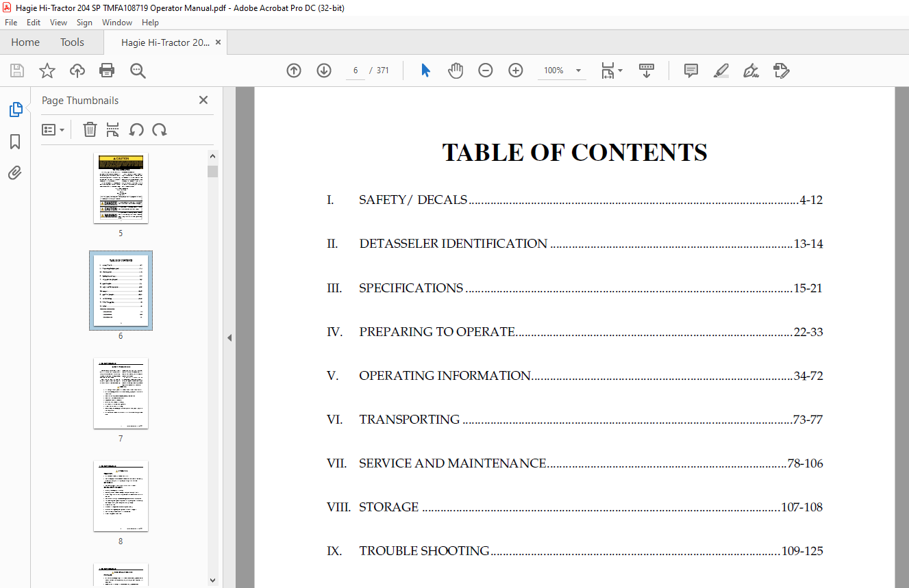Screen dimensions: 909x588
Task: Open the Bookmarks panel
Action: point(15,142)
